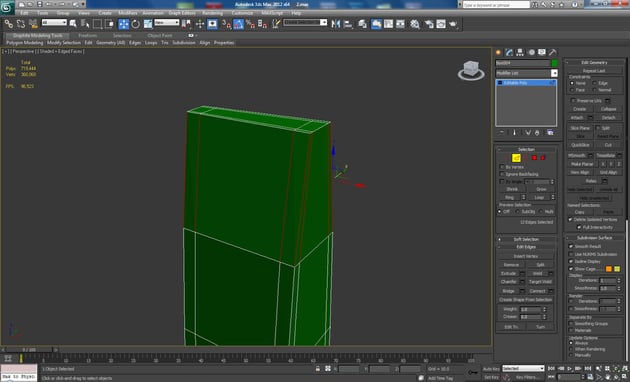Switch to the Motion command panel
Viewport: 630px width, 382px height.
[531, 52]
